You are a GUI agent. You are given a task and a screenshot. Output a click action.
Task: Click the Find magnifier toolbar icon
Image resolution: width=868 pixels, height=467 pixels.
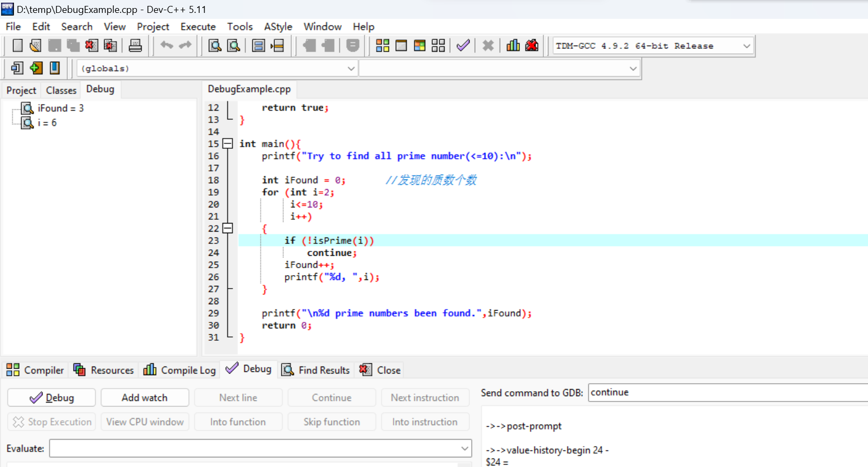[215, 46]
